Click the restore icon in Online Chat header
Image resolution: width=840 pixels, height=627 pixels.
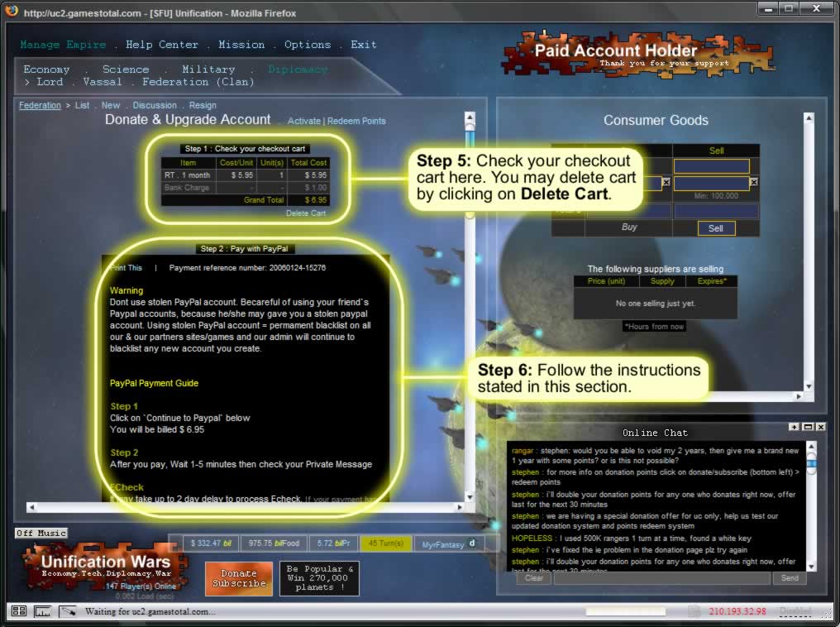tap(807, 427)
